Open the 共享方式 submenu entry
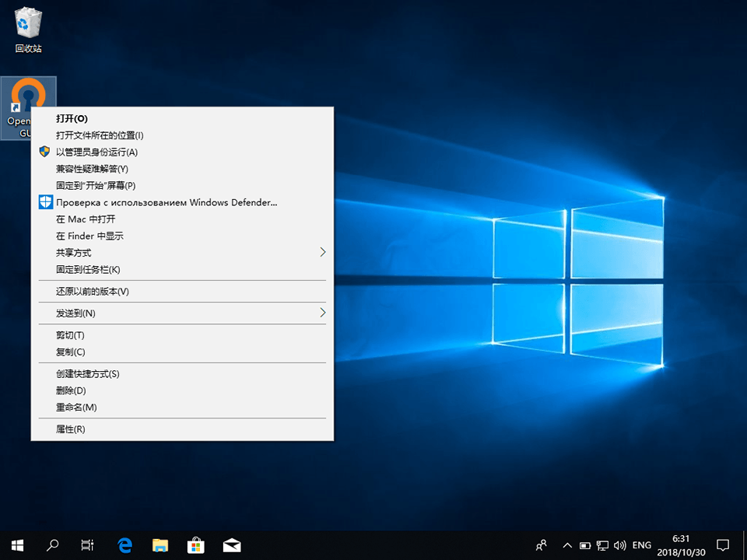This screenshot has width=747, height=560. (182, 253)
